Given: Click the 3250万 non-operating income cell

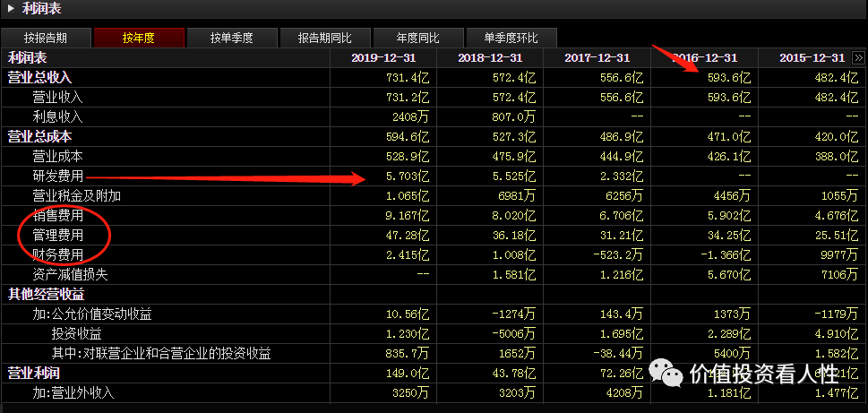Looking at the screenshot, I should 409,393.
